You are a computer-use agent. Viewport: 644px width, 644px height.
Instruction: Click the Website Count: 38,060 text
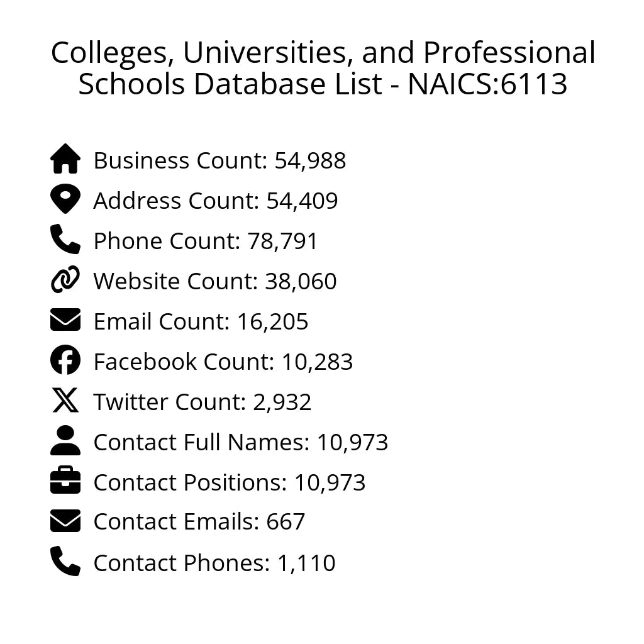(215, 282)
